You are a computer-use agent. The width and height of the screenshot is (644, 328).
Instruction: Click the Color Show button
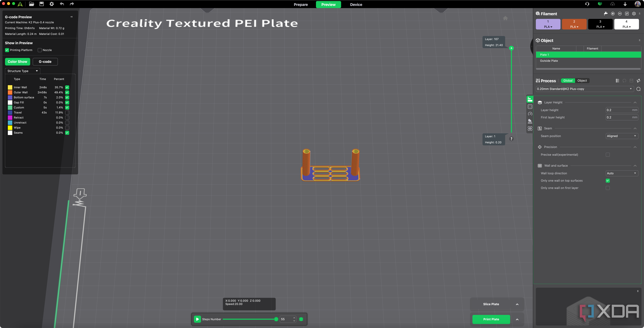coord(17,62)
